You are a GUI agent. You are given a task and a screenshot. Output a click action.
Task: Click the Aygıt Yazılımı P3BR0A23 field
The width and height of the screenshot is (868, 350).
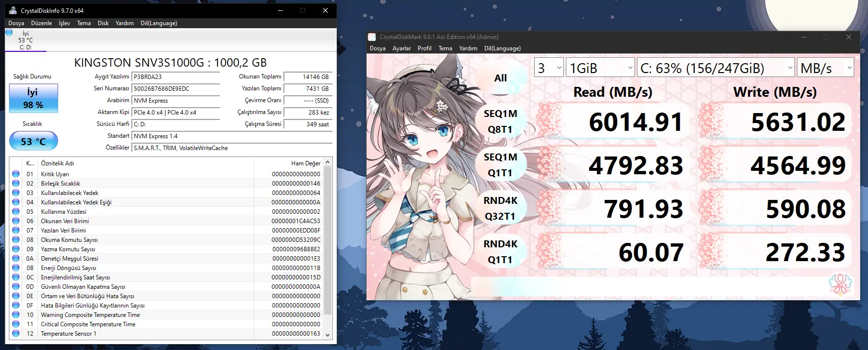pyautogui.click(x=176, y=77)
